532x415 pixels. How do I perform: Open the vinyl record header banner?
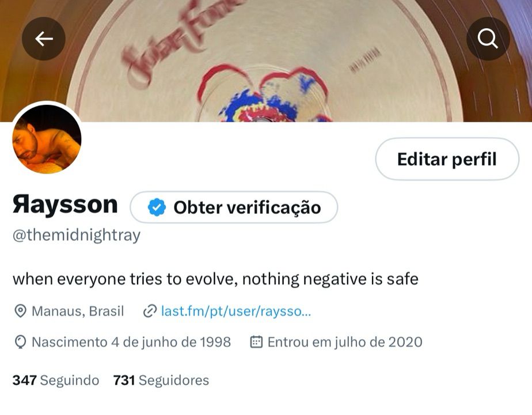(x=266, y=61)
